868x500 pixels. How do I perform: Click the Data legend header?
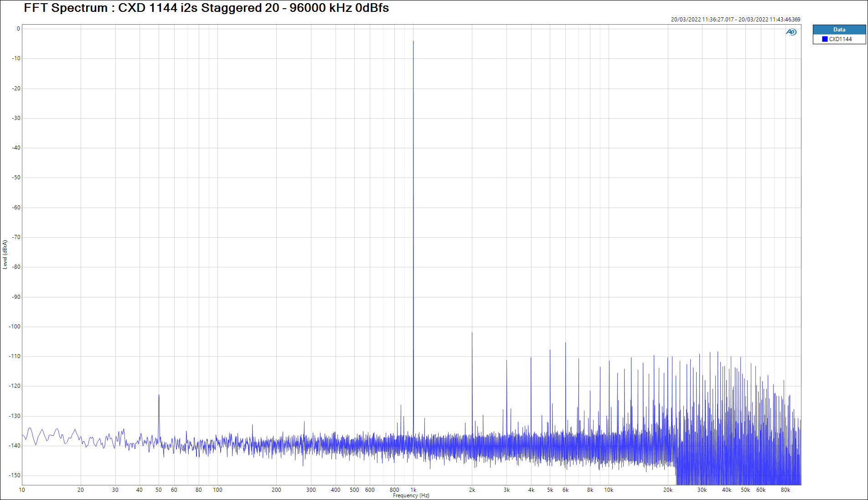point(839,30)
